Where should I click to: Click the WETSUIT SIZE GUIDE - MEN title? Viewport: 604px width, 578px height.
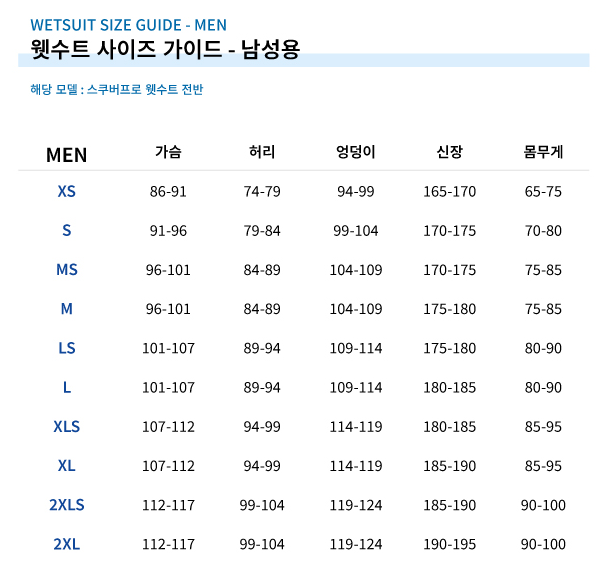point(128,25)
